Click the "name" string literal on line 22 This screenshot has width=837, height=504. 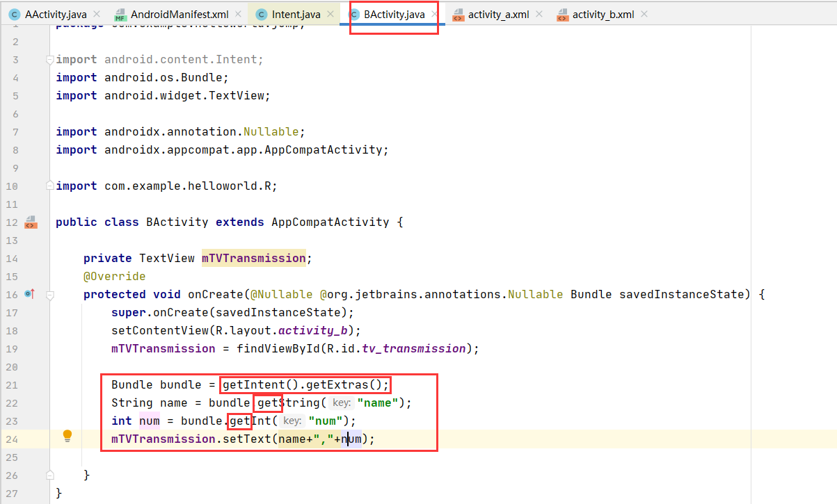(x=378, y=403)
